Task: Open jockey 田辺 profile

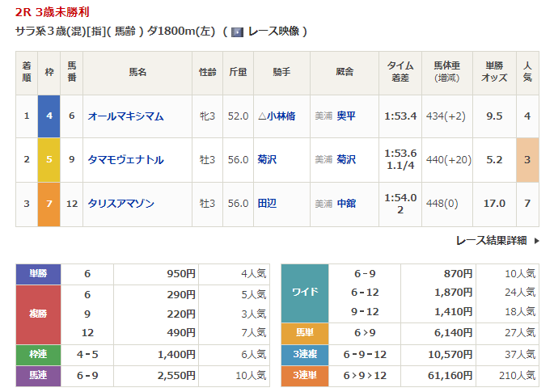Action: coord(267,204)
